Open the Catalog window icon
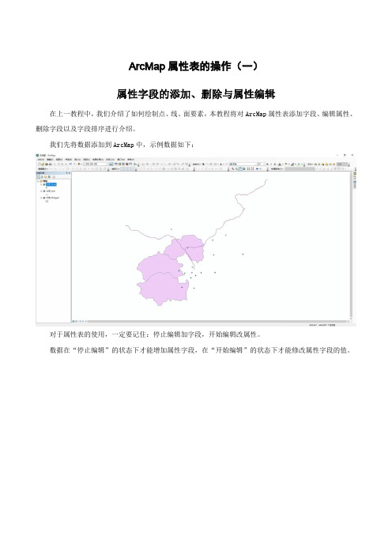Viewport: 392px width, 555px height. point(119,164)
